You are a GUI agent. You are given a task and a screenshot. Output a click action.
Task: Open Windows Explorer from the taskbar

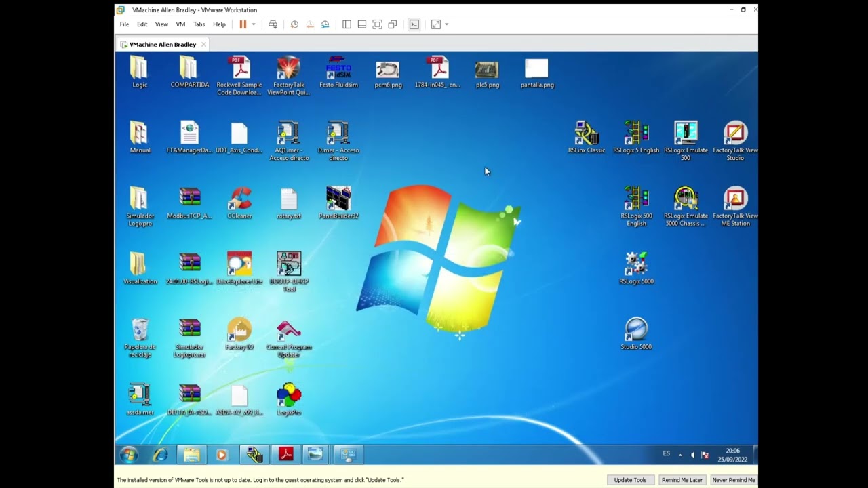[191, 455]
